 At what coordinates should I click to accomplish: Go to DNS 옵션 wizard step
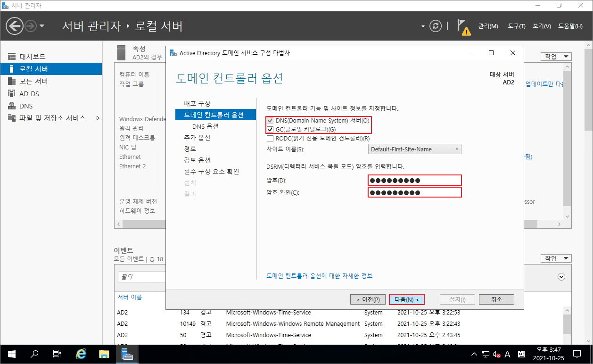(x=206, y=126)
